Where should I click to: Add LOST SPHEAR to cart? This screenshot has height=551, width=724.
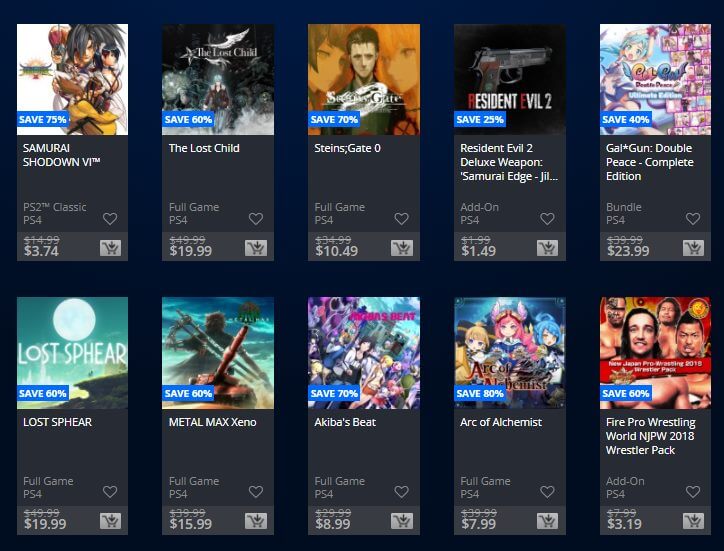[x=110, y=521]
